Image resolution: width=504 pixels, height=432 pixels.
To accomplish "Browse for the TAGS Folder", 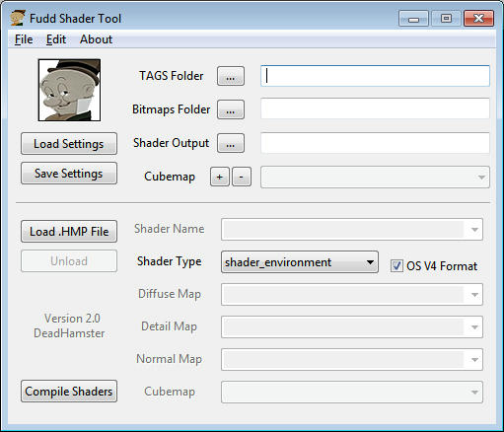I will point(231,76).
